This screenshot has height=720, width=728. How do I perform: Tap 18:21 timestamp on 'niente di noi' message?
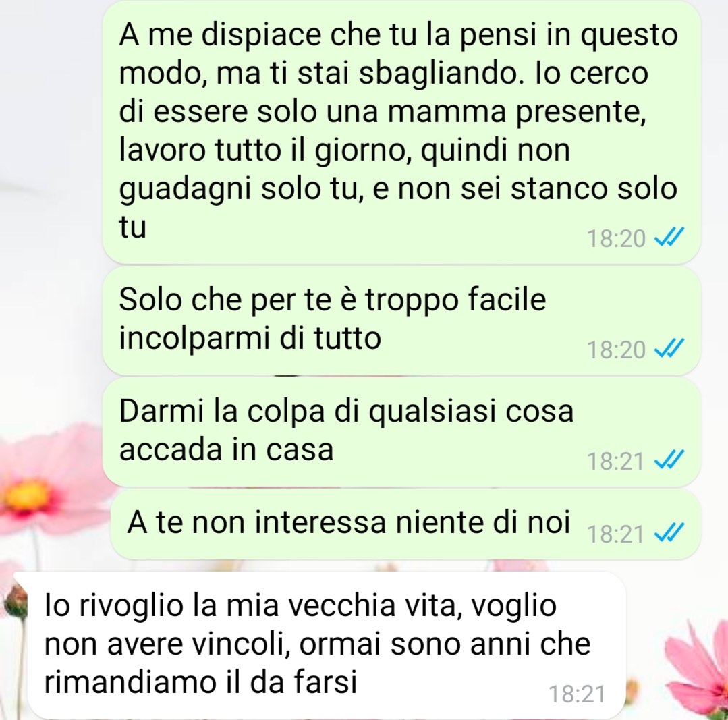pyautogui.click(x=615, y=534)
